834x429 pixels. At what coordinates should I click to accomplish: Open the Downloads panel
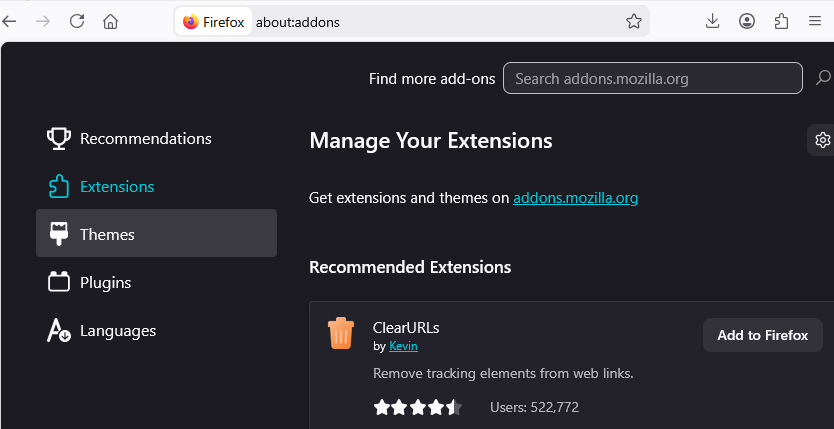click(712, 21)
